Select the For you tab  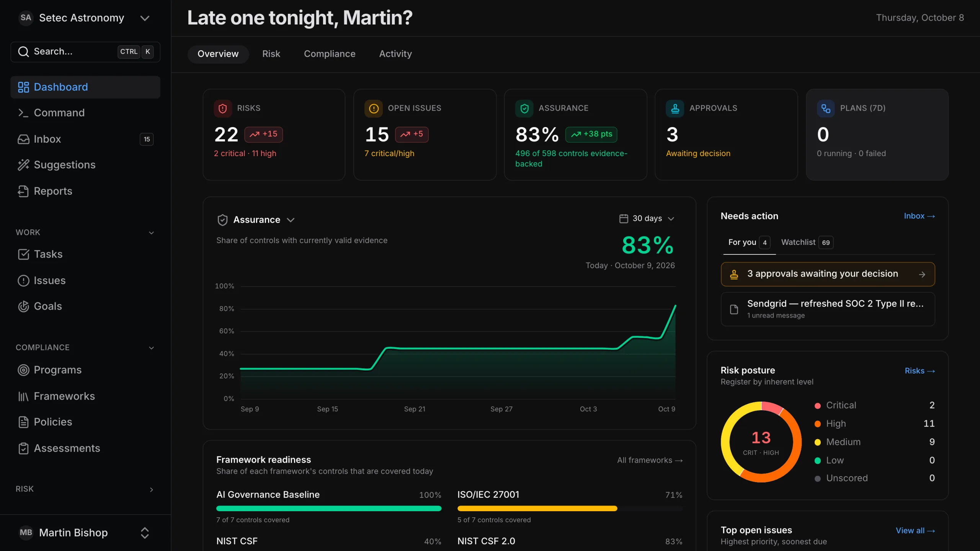click(x=749, y=242)
